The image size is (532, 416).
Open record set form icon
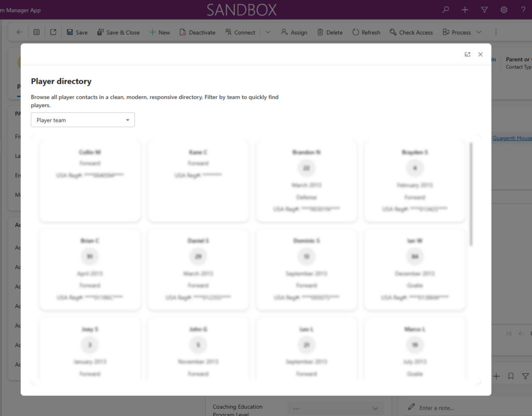37,32
